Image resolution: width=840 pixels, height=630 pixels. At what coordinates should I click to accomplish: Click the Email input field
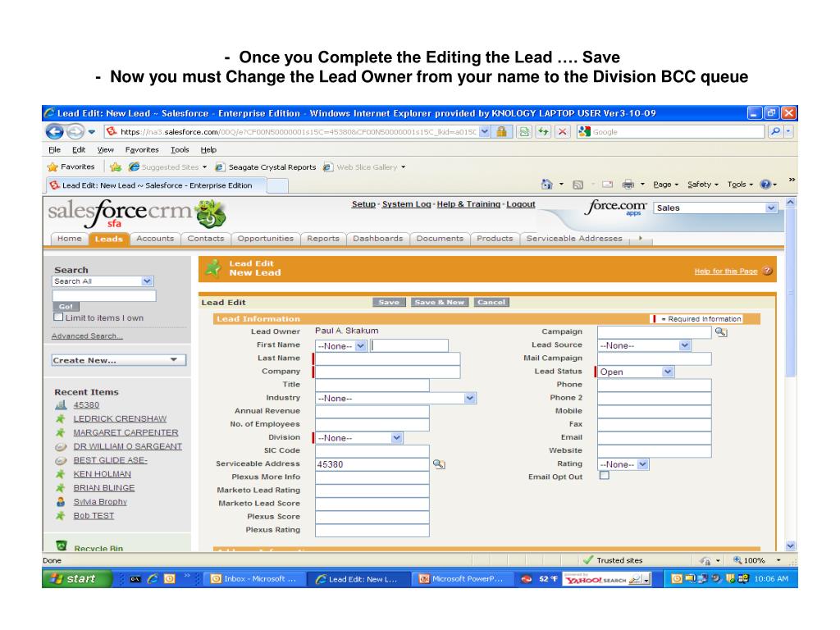[x=655, y=438]
